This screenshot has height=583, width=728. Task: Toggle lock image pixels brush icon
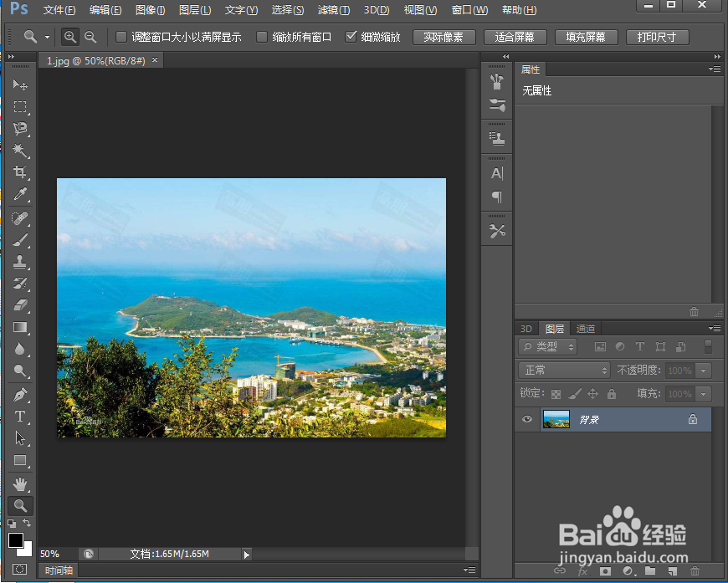coord(575,394)
